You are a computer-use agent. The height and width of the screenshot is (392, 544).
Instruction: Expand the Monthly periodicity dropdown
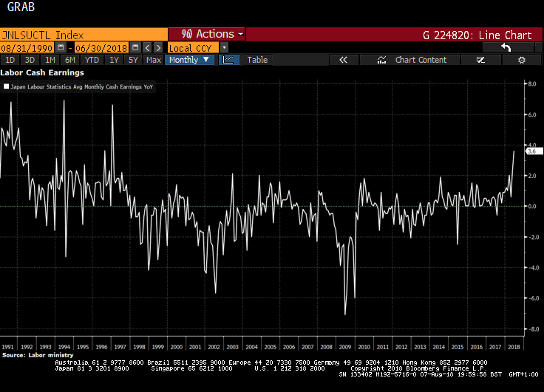click(189, 60)
